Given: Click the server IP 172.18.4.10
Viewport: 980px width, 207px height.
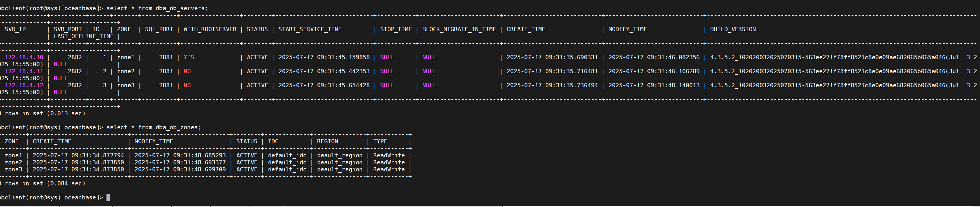Looking at the screenshot, I should pyautogui.click(x=24, y=57).
